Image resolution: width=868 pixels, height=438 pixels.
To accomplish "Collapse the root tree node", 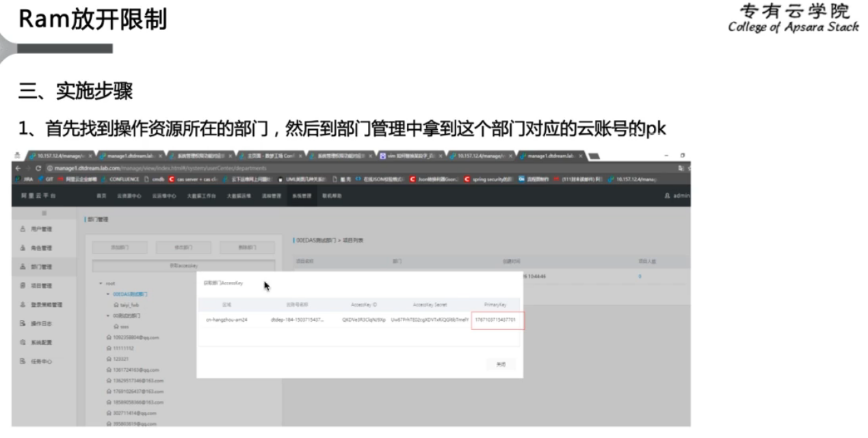I will tap(101, 283).
